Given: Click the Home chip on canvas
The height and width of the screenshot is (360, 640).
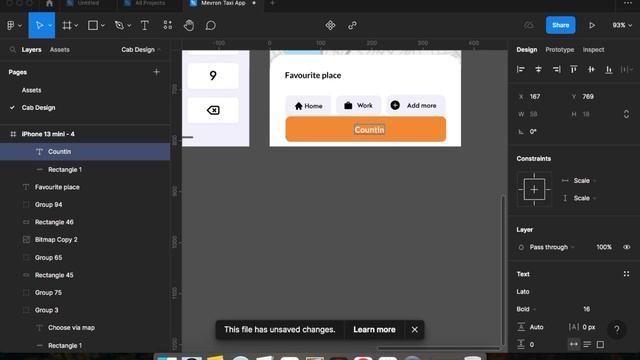Looking at the screenshot, I should pyautogui.click(x=308, y=106).
